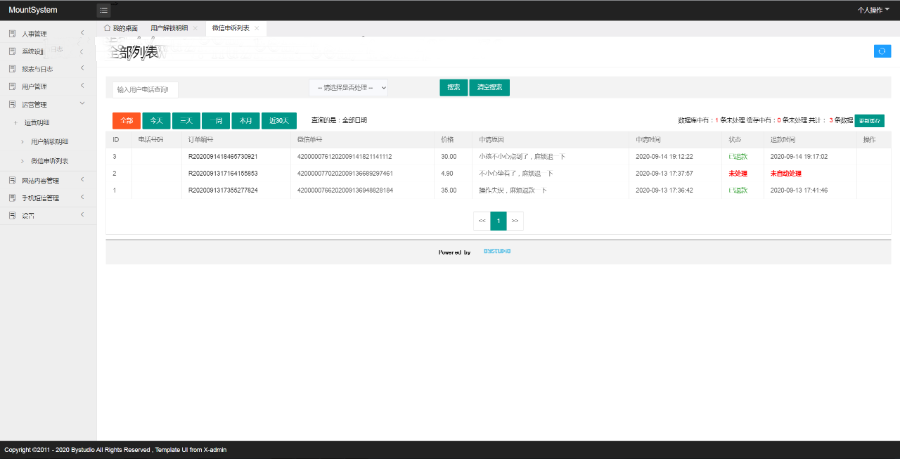Close the 微信申诉列表 tab

coord(257,28)
